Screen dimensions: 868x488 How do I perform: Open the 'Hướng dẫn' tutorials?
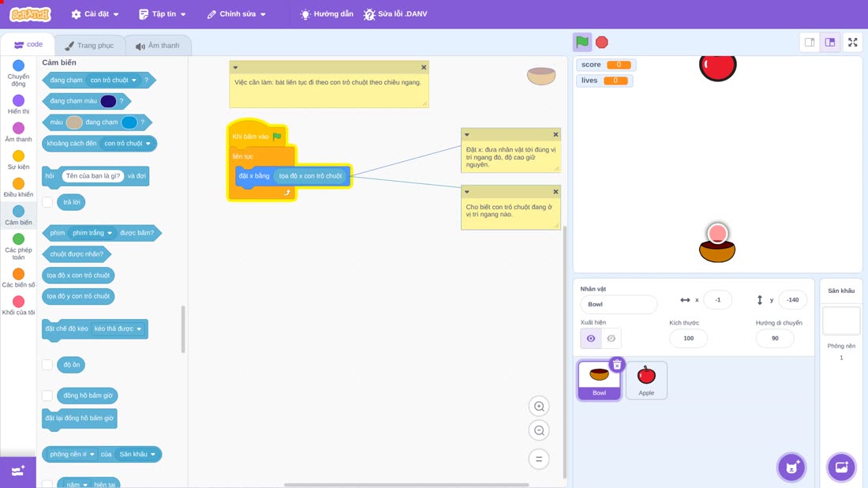(327, 14)
